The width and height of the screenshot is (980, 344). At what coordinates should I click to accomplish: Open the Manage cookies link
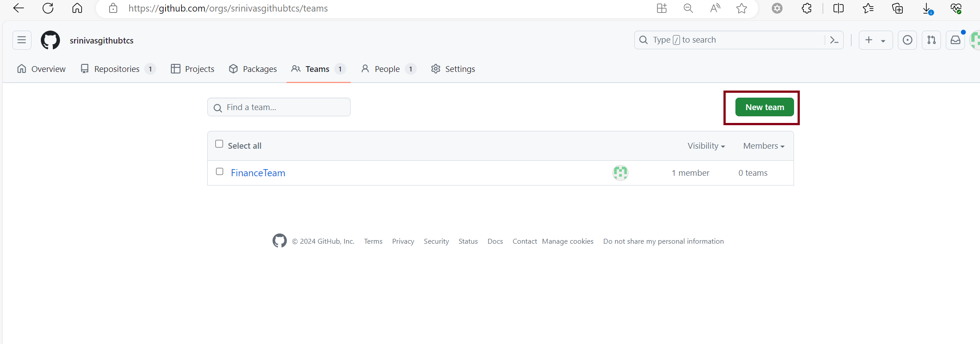568,241
